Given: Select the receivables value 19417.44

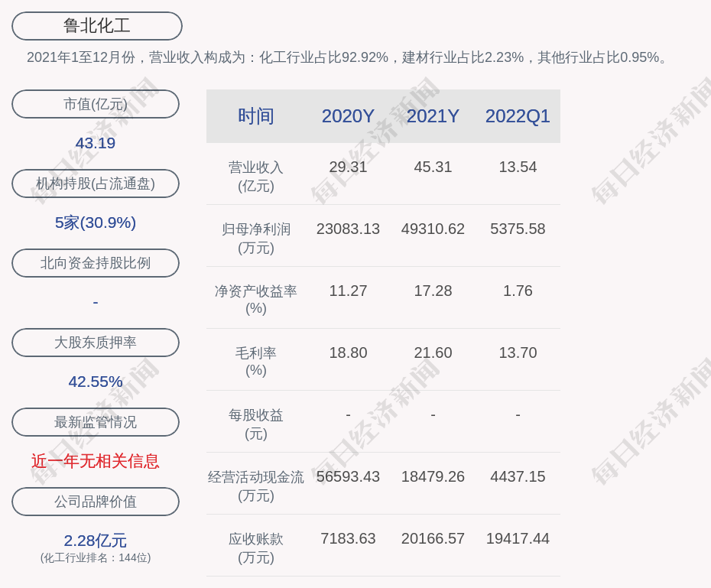Looking at the screenshot, I should pyautogui.click(x=518, y=538).
